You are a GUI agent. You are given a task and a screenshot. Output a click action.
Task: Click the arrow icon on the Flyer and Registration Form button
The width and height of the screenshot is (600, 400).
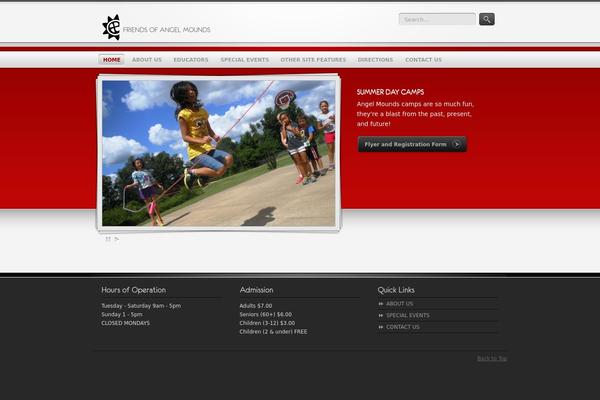pyautogui.click(x=457, y=144)
